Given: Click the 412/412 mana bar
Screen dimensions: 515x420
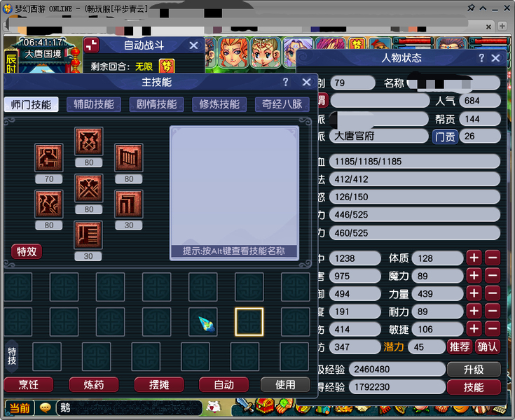Looking at the screenshot, I should point(415,179).
